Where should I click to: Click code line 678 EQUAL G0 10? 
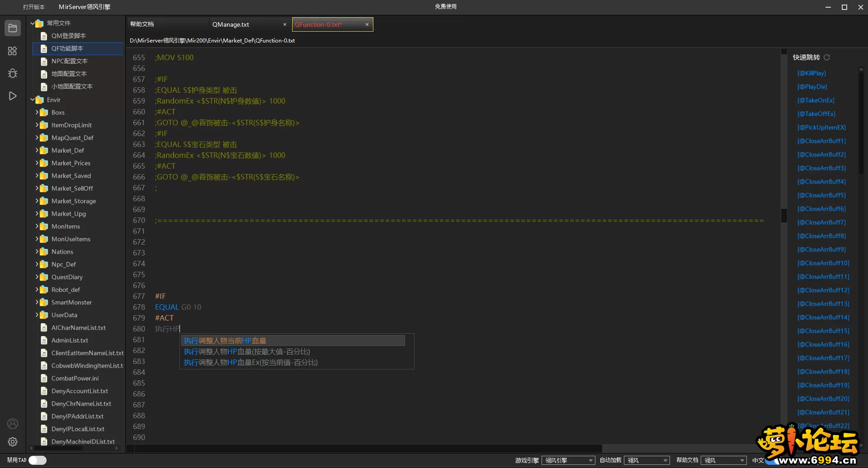click(x=178, y=307)
